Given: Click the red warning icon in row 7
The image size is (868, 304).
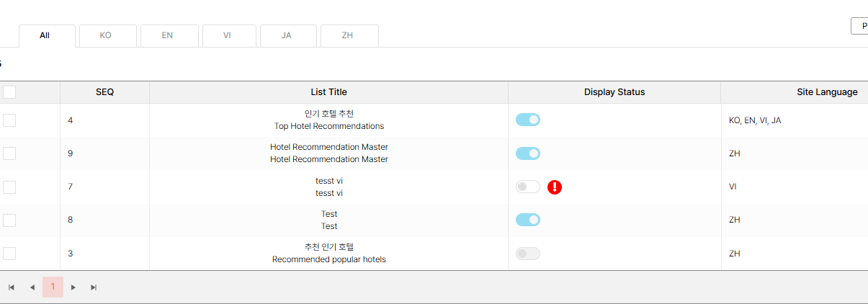Looking at the screenshot, I should coord(555,187).
